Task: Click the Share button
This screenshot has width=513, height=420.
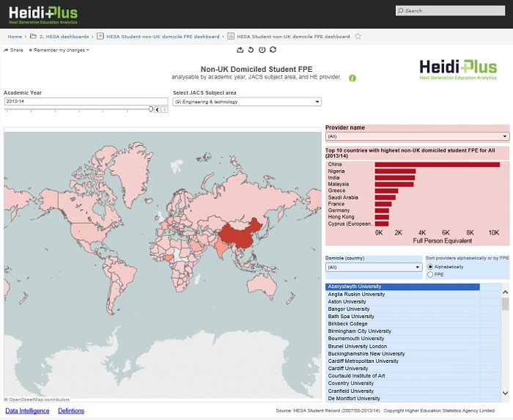Action: coord(13,50)
